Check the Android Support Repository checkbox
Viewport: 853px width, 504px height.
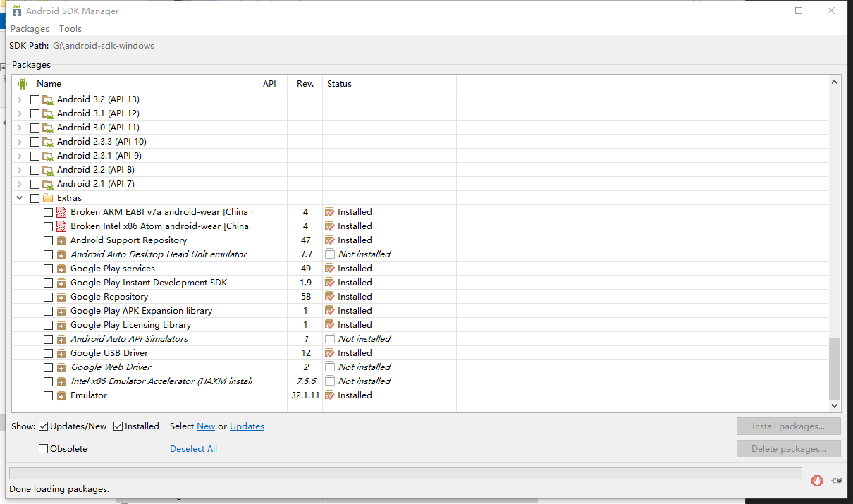(x=48, y=240)
